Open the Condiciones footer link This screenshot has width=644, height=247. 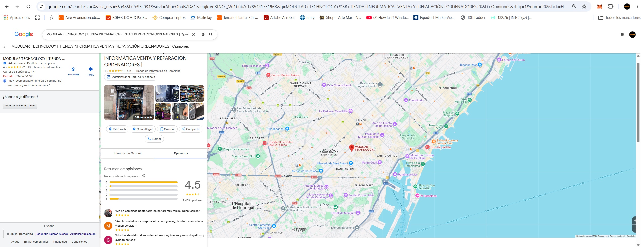tap(79, 242)
